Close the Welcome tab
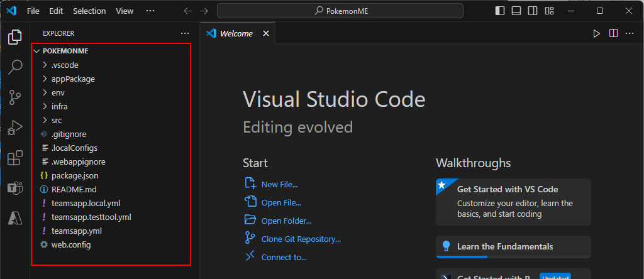 coord(266,34)
